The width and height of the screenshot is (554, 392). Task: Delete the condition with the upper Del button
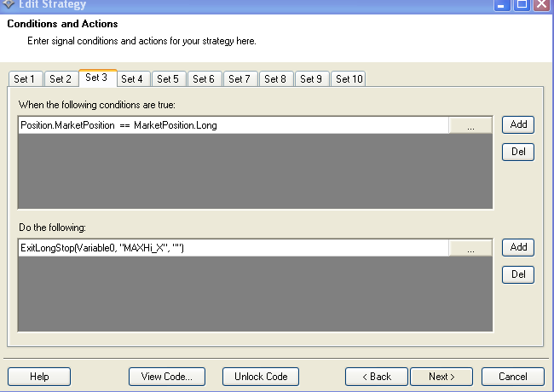[518, 152]
